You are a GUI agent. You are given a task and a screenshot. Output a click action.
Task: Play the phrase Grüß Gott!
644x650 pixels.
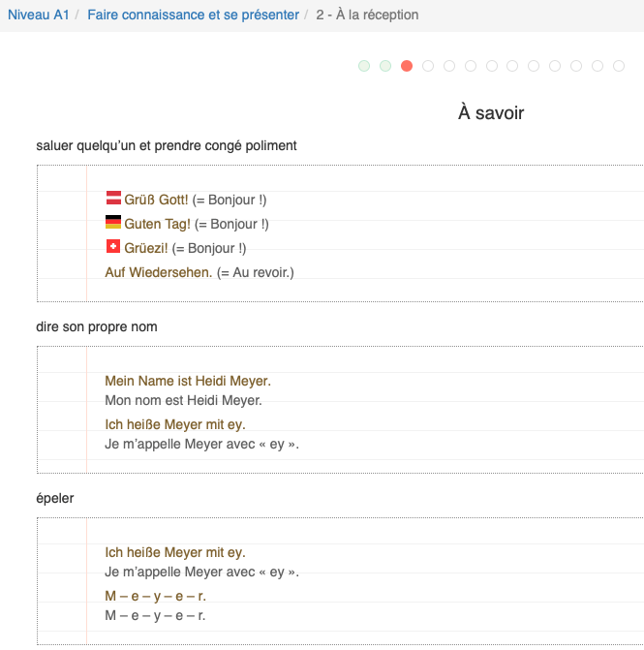tap(156, 200)
